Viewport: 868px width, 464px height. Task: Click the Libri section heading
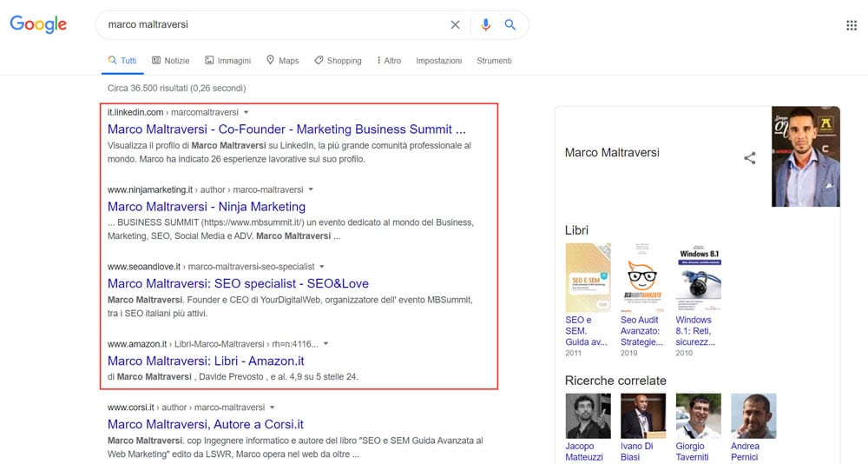576,230
